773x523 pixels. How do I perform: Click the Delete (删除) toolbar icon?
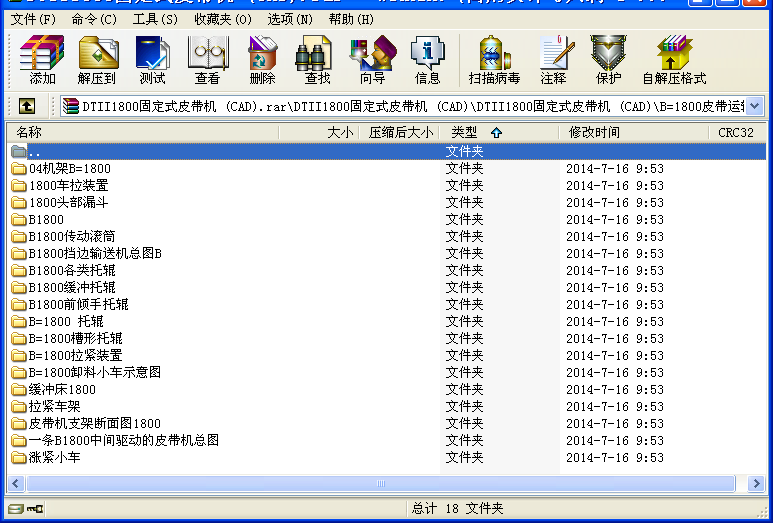click(x=262, y=60)
